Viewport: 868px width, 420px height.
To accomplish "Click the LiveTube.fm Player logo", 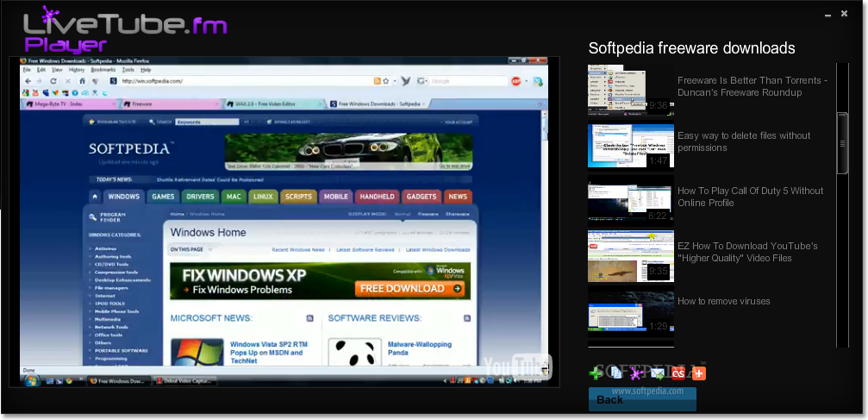I will tap(125, 28).
